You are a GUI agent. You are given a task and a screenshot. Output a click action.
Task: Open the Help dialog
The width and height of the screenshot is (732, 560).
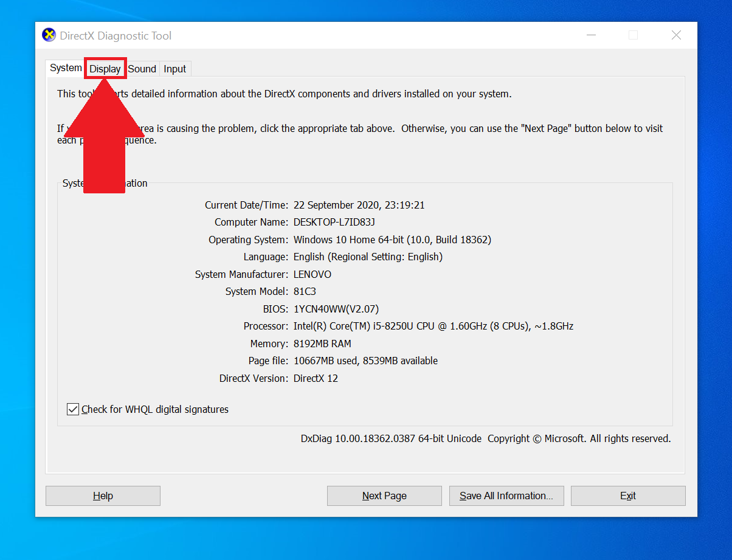[102, 496]
